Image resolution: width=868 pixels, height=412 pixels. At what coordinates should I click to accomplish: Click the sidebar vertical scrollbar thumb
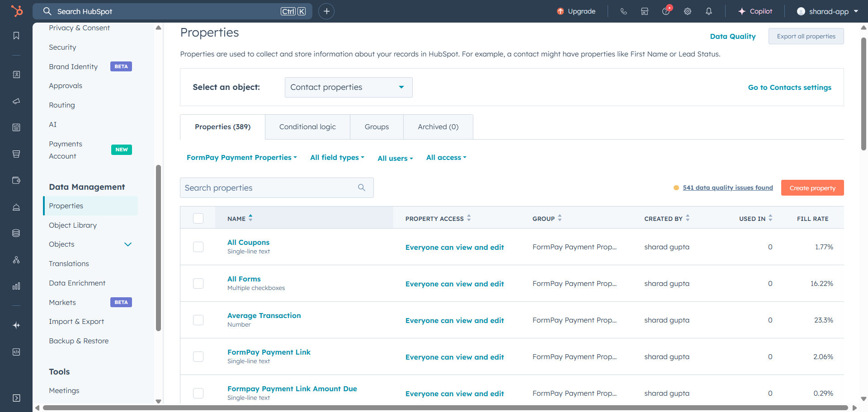(158, 248)
